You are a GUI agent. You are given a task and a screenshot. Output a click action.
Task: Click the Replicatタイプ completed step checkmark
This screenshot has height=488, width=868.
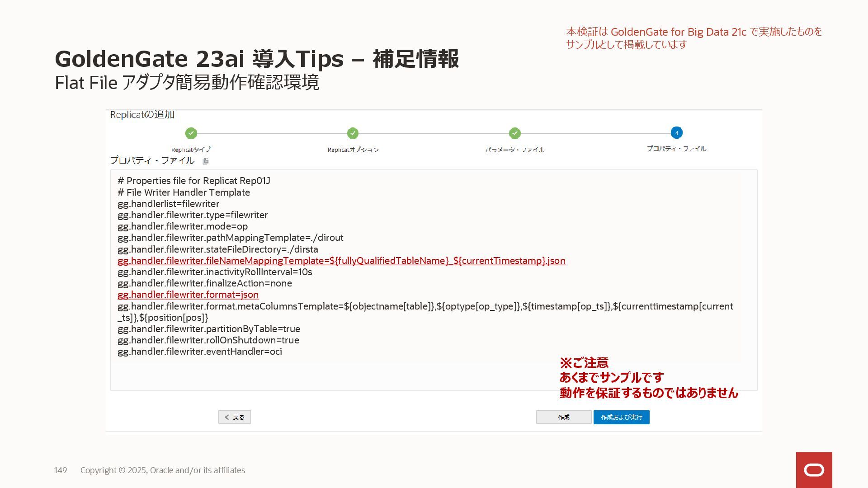[x=191, y=133]
